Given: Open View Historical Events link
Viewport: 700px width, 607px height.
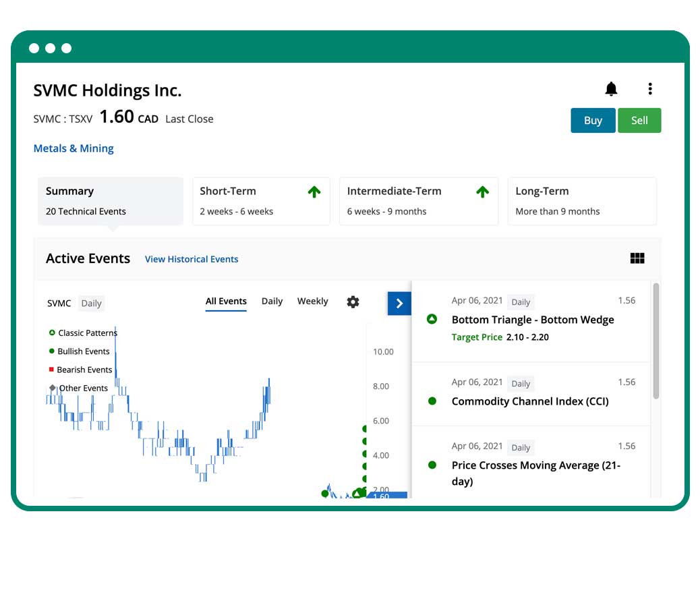Looking at the screenshot, I should click(x=192, y=259).
